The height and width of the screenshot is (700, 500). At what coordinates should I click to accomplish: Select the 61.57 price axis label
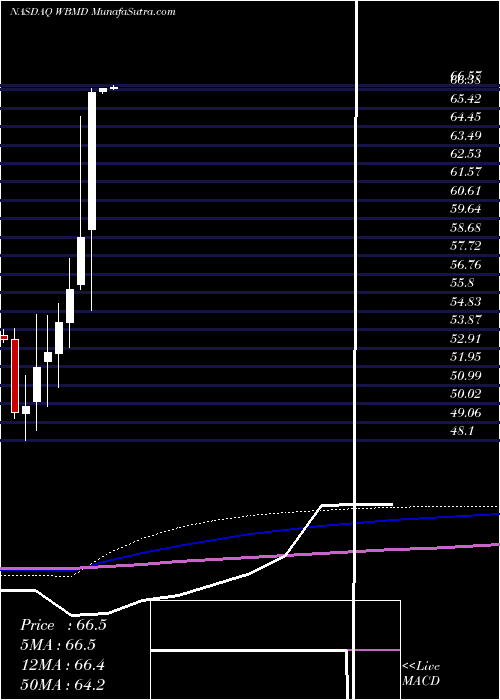(466, 173)
